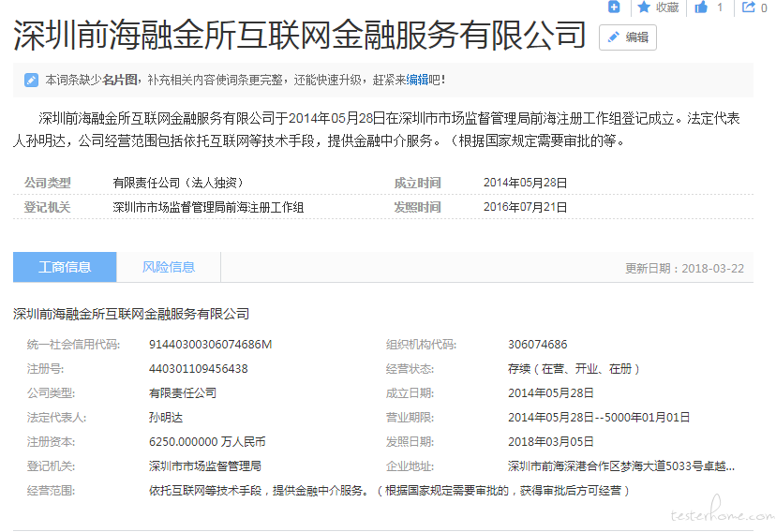The height and width of the screenshot is (532, 776).
Task: Click the status 存续（在营、开业、在册）
Action: coord(575,368)
